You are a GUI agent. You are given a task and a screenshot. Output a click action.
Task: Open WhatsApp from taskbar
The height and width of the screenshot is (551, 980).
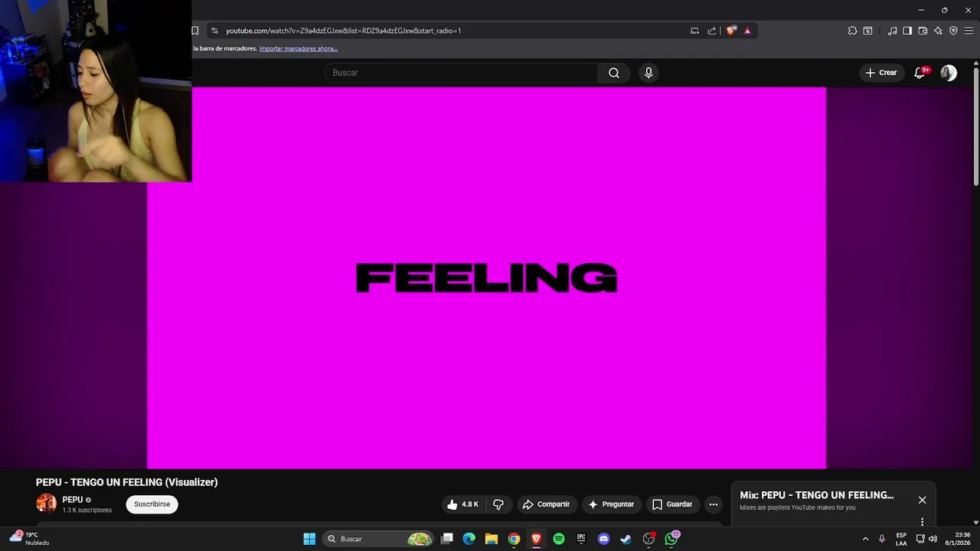671,539
